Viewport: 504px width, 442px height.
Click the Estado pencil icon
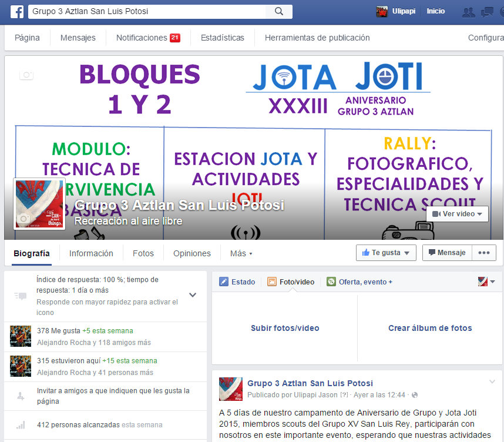click(x=223, y=282)
